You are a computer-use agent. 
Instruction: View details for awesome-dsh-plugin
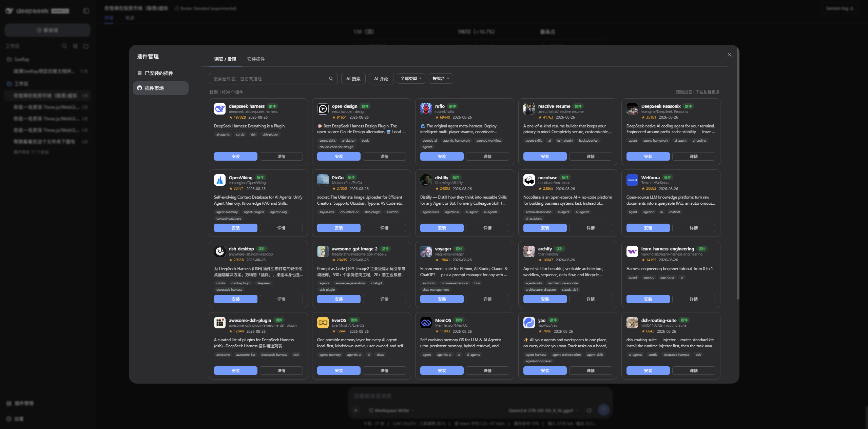pos(281,371)
